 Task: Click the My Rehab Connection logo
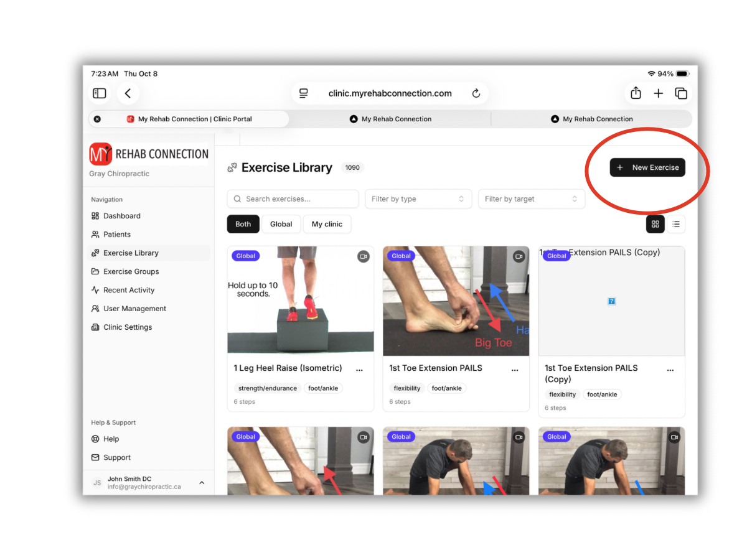coord(149,154)
